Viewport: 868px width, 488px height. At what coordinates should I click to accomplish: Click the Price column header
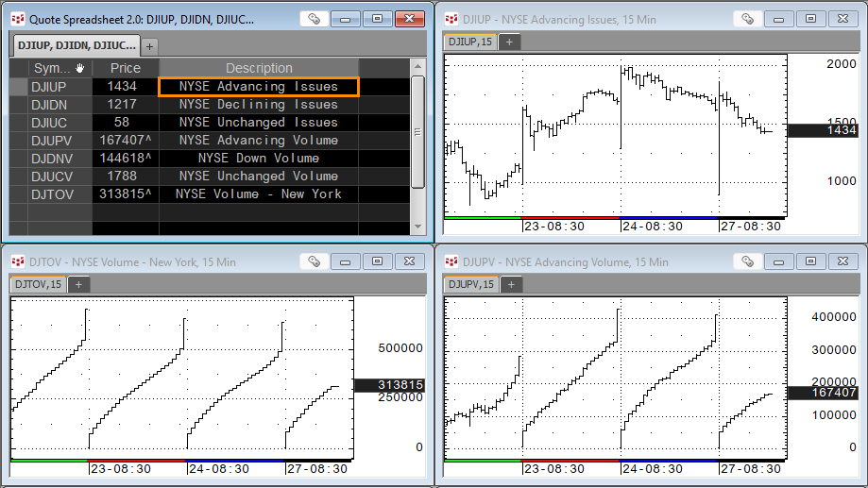point(125,68)
